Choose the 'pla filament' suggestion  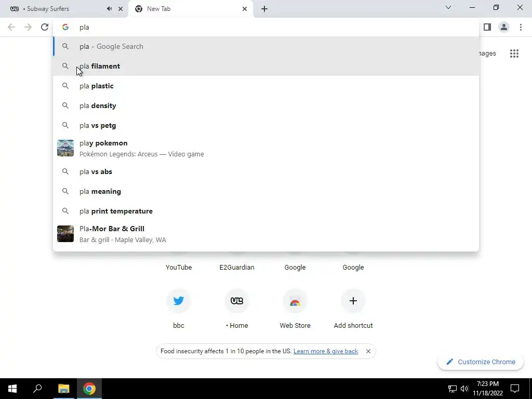[x=266, y=66]
